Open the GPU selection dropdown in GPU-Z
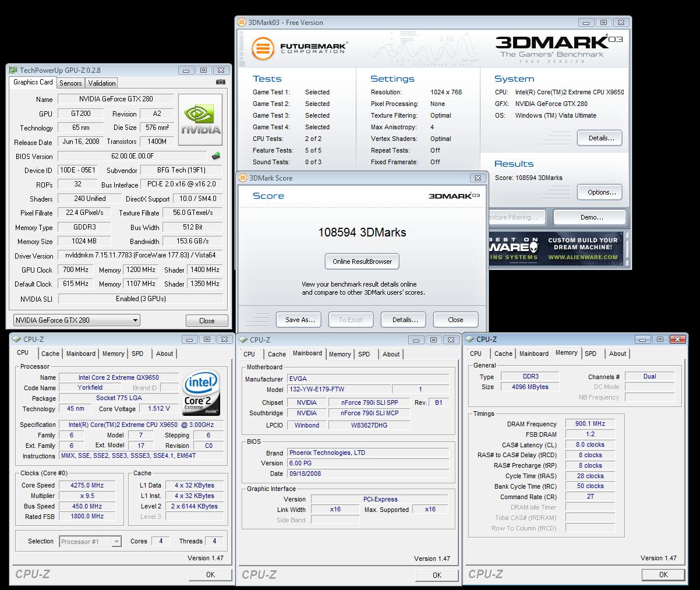The image size is (700, 590). tap(76, 320)
